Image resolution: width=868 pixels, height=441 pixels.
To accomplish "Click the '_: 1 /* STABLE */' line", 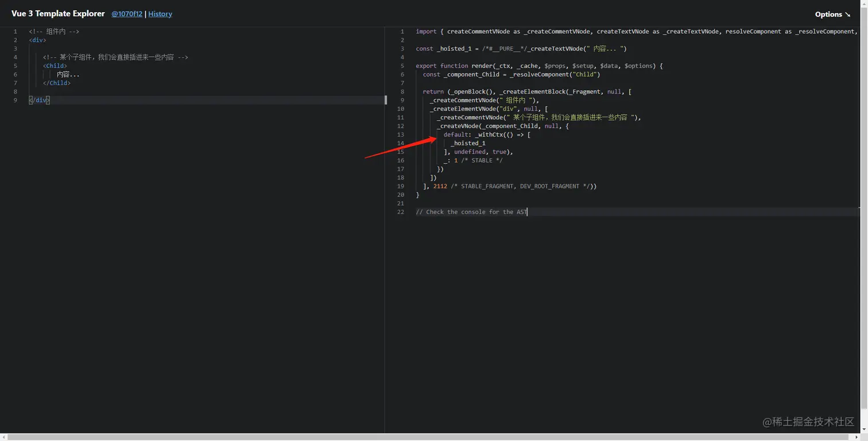I will [473, 161].
